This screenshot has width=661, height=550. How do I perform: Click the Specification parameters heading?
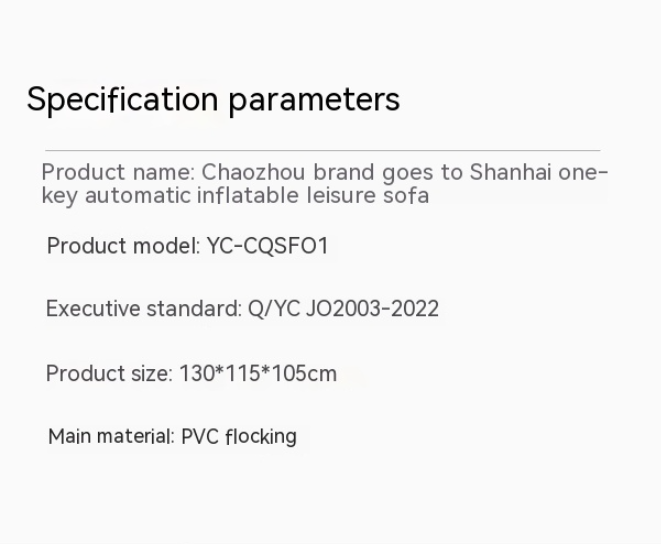click(x=213, y=100)
